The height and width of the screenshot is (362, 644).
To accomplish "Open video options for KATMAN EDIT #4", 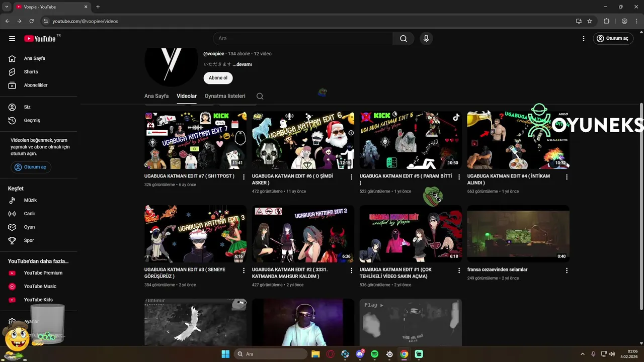I will (x=567, y=177).
